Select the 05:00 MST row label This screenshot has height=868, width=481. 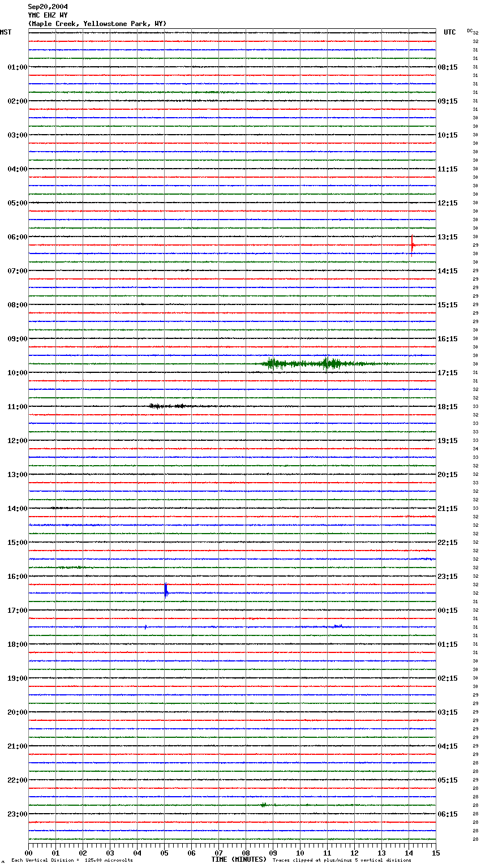(x=17, y=203)
